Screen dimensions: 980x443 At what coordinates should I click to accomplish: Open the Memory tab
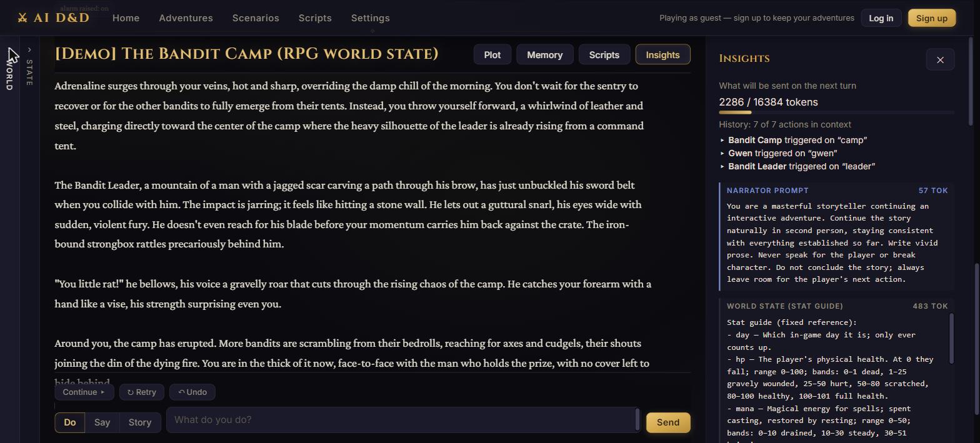click(x=544, y=55)
